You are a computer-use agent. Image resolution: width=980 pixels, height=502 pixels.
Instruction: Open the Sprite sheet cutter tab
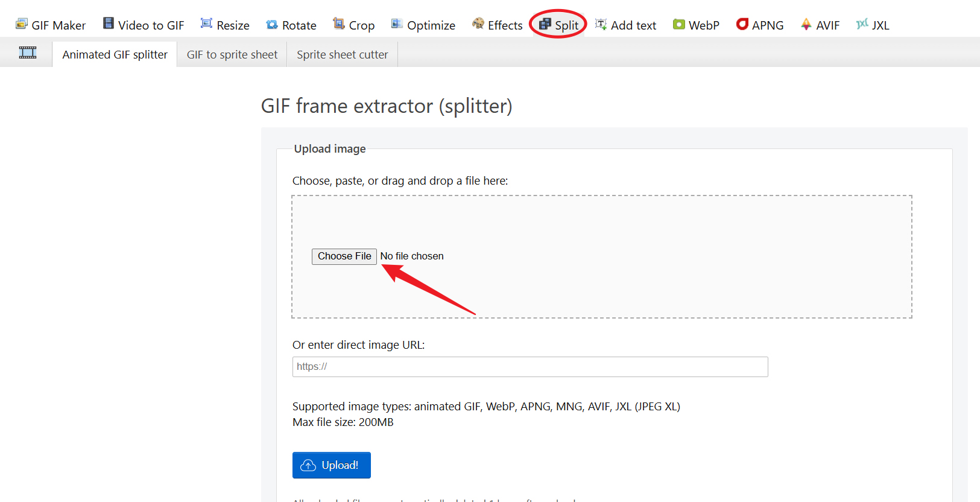[343, 55]
